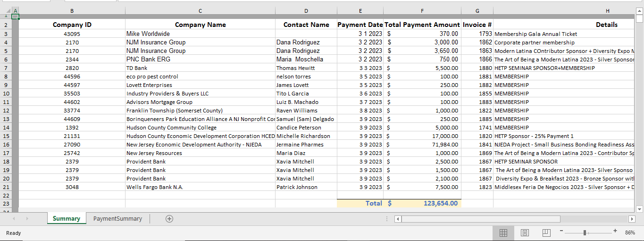Select contact Patrick Johnson cell
Image resolution: width=644 pixels, height=241 pixels.
coord(306,187)
